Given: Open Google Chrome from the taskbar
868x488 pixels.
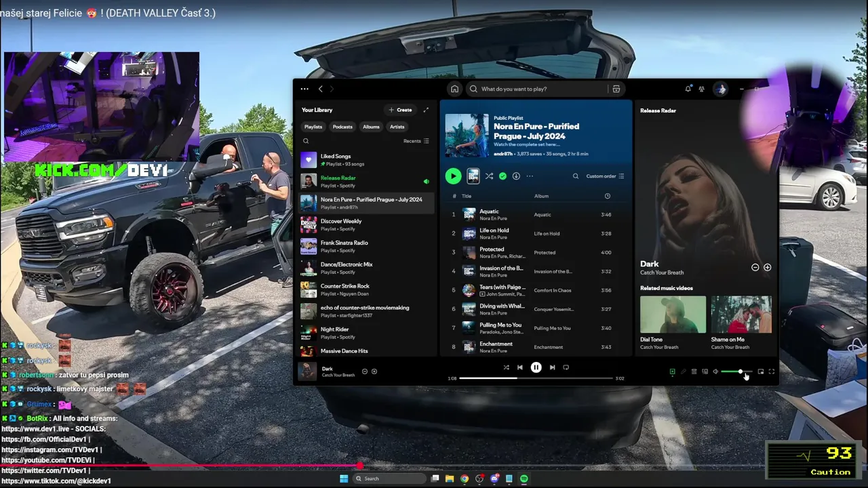Looking at the screenshot, I should (x=465, y=479).
